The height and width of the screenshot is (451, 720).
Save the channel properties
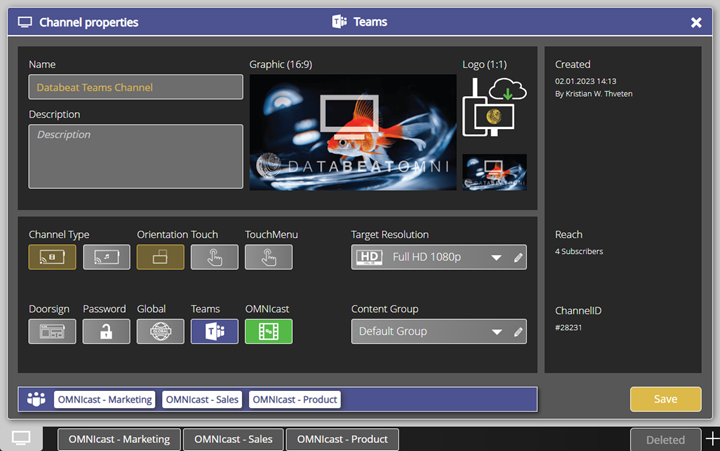click(x=665, y=399)
